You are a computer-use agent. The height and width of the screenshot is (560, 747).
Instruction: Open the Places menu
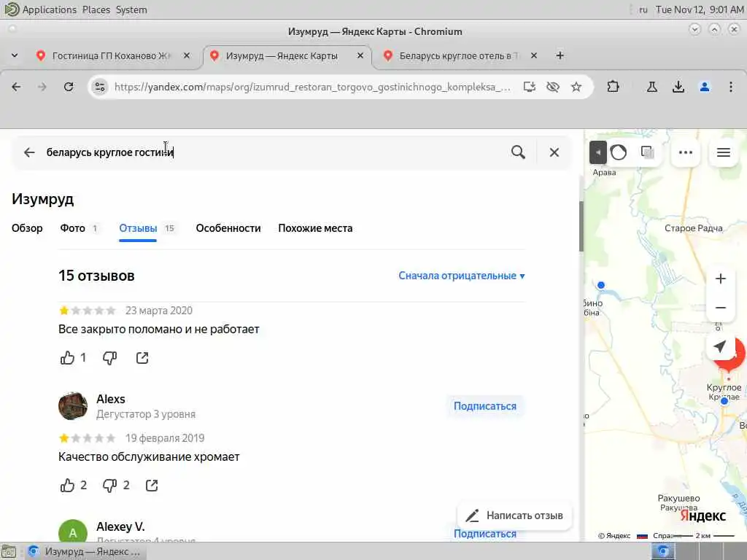click(x=96, y=9)
